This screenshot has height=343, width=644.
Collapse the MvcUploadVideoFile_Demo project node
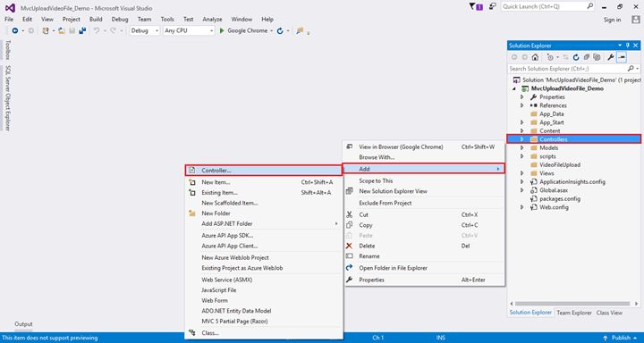point(514,88)
